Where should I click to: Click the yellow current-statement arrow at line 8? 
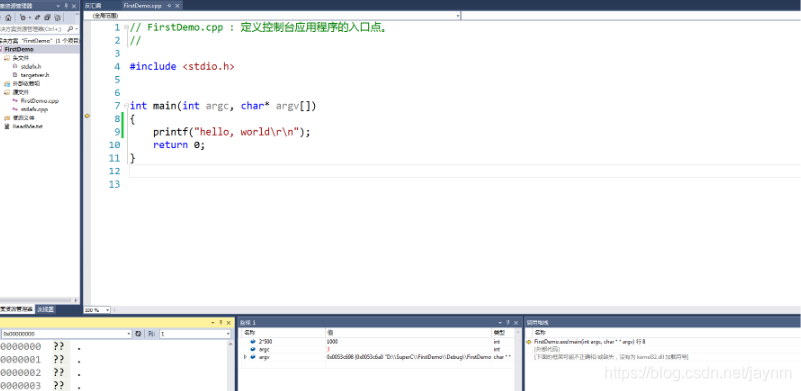(x=87, y=116)
